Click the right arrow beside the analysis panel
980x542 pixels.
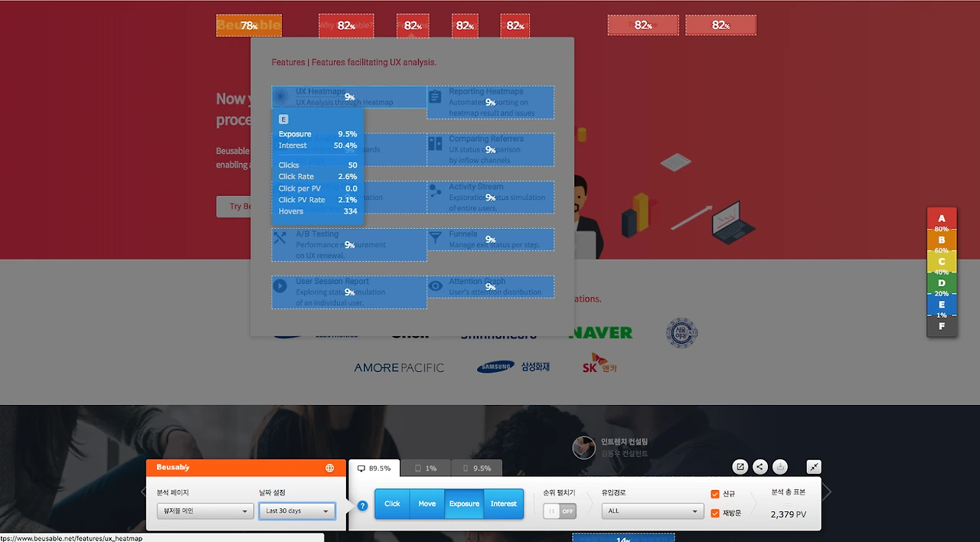[827, 492]
